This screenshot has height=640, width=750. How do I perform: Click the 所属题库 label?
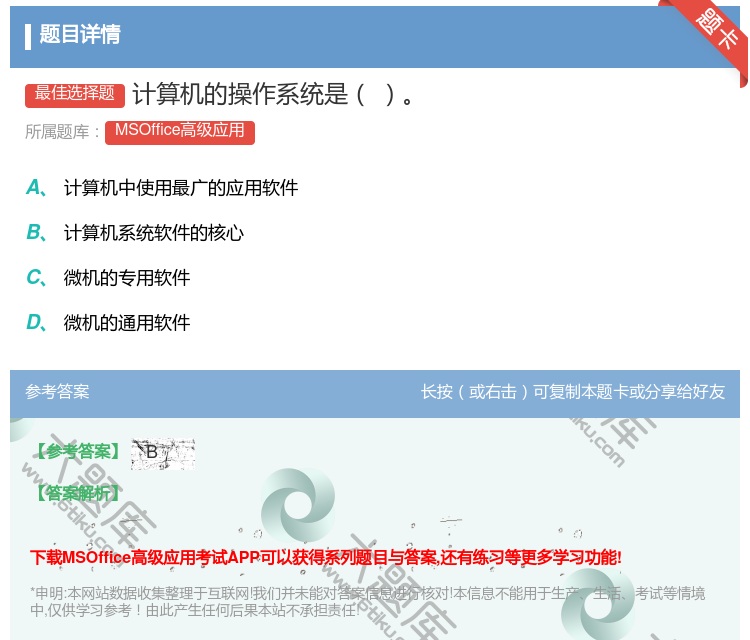(62, 132)
